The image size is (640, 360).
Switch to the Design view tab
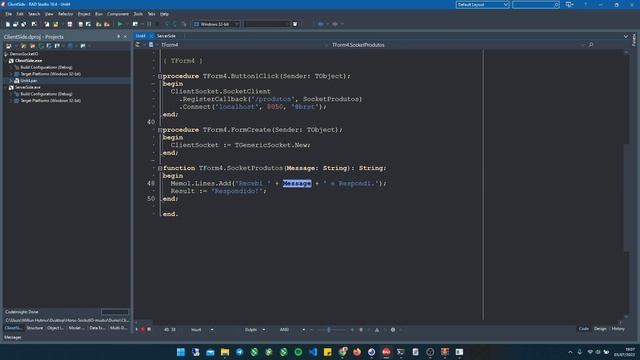pyautogui.click(x=600, y=329)
